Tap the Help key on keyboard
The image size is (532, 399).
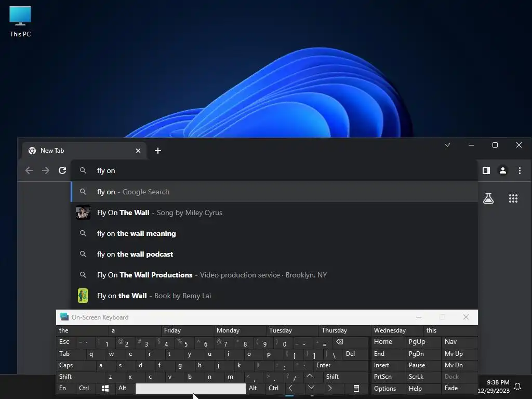click(423, 389)
